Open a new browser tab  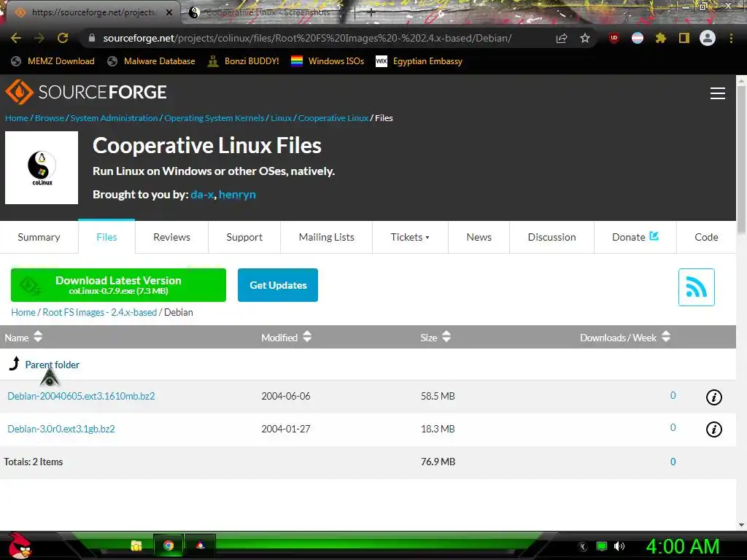(371, 12)
